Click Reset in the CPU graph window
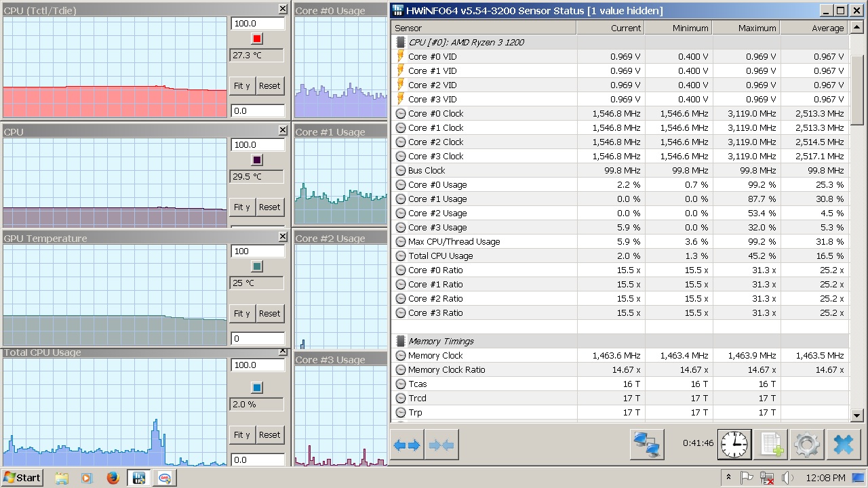This screenshot has width=868, height=488. pyautogui.click(x=269, y=207)
